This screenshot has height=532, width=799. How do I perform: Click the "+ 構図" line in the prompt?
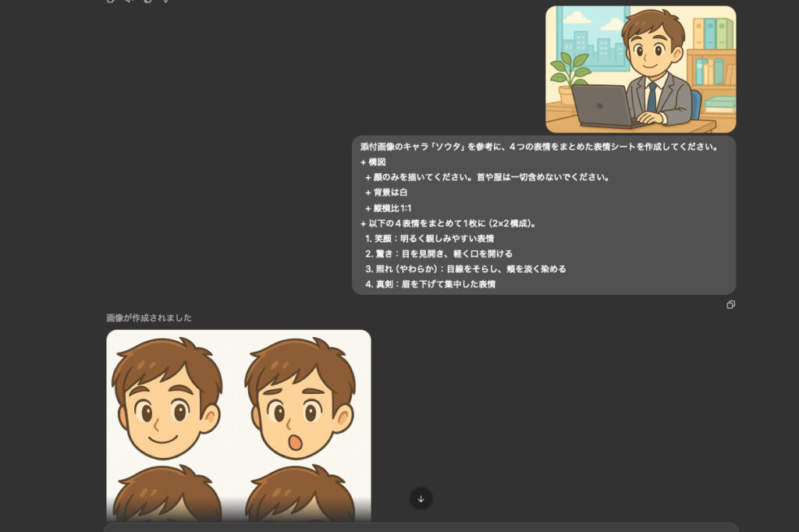[x=373, y=162]
